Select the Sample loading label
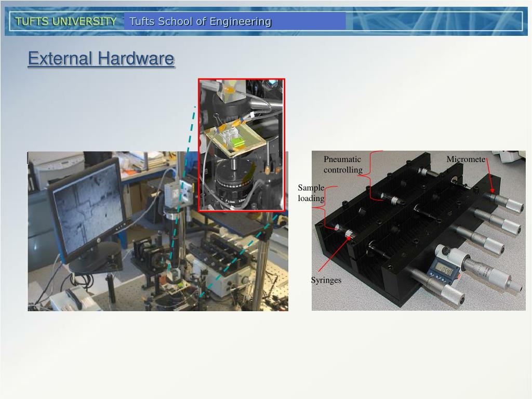This screenshot has width=532, height=399. coord(311,193)
